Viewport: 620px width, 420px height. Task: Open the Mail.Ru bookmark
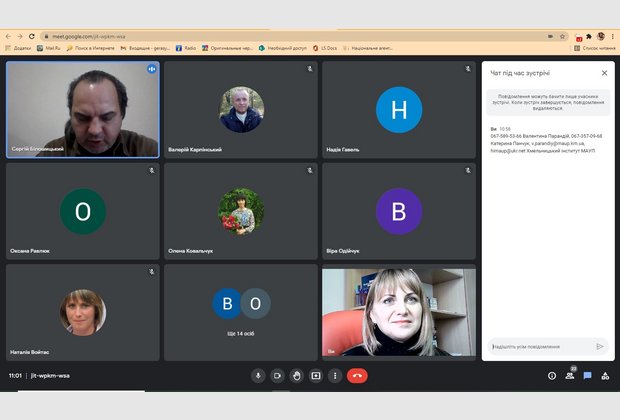tap(54, 47)
